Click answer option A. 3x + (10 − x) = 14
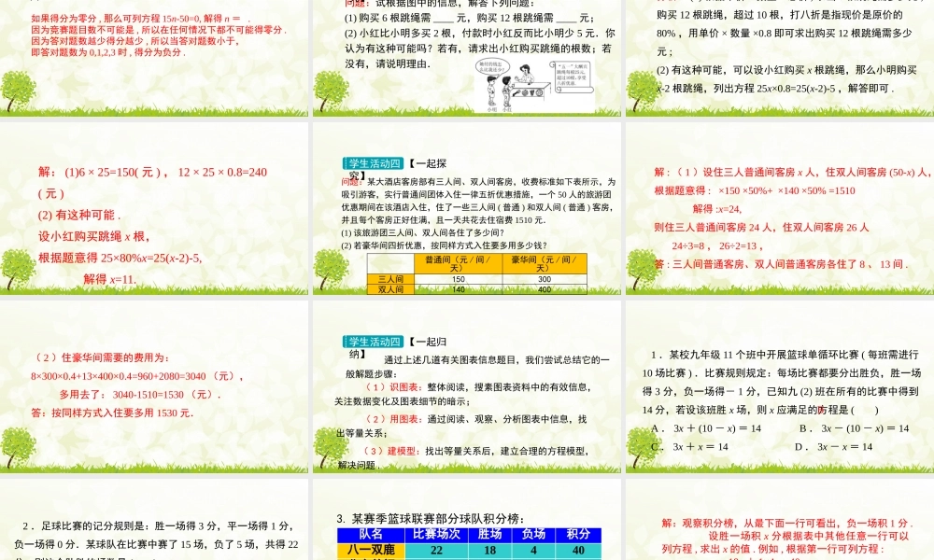The height and width of the screenshot is (560, 934). 706,428
